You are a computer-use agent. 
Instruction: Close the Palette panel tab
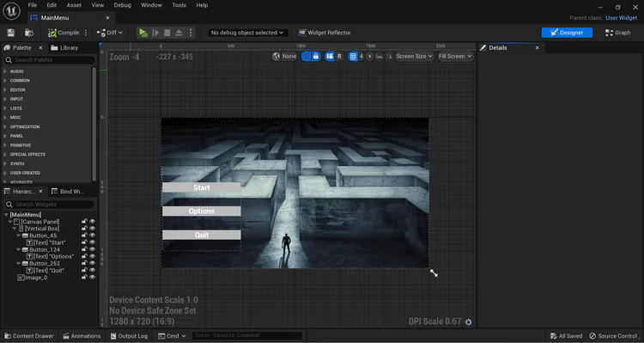tap(40, 47)
